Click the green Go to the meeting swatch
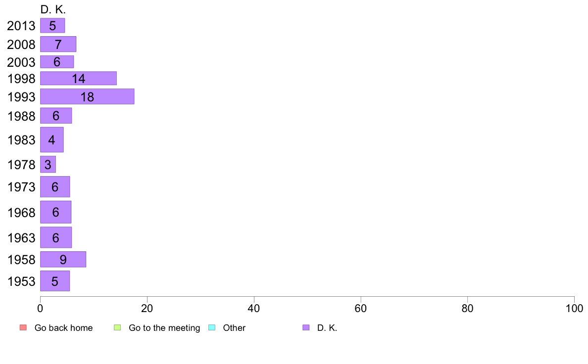The width and height of the screenshot is (588, 364). click(x=117, y=327)
